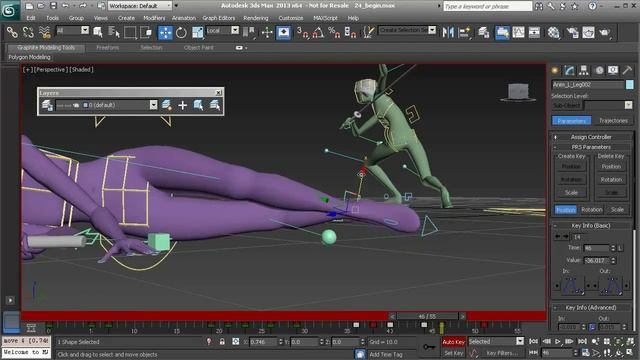The width and height of the screenshot is (640, 360).
Task: Click Use Pivot Point Center icon
Action: click(x=249, y=32)
